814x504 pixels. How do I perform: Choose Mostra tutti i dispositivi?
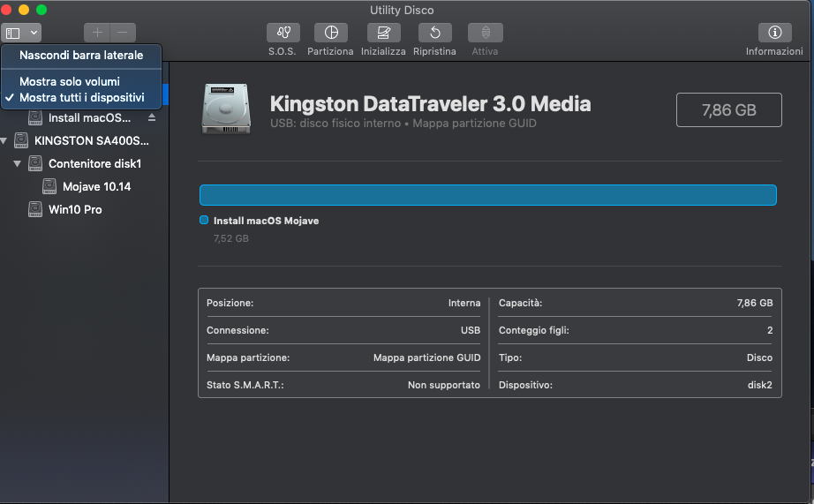point(81,98)
